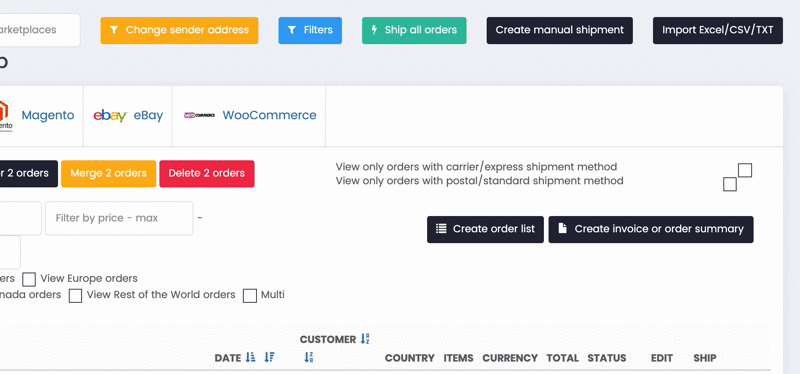
Task: Click Delete 2 orders button
Action: [207, 173]
